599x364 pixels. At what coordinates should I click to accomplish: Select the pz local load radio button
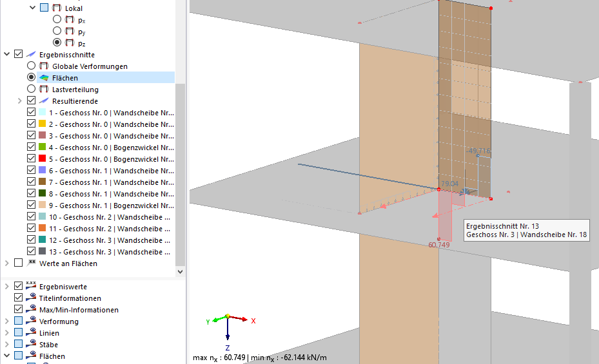click(x=57, y=42)
